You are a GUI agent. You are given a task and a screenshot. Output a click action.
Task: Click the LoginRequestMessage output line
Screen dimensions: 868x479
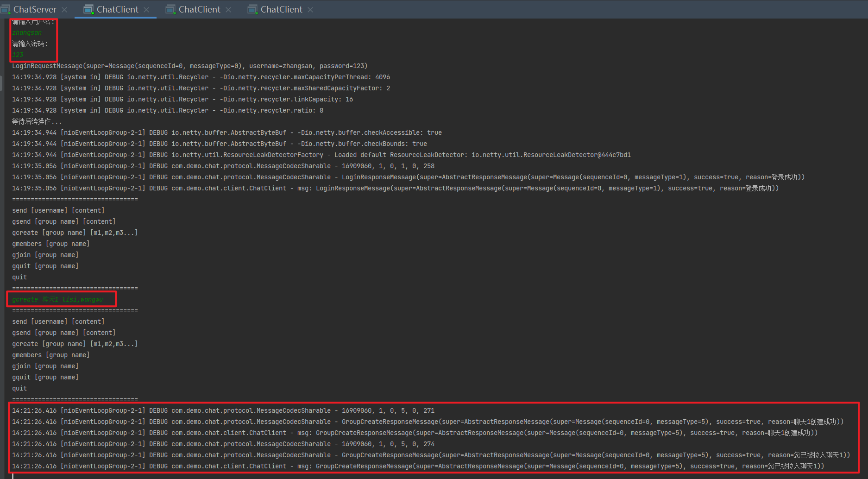[189, 66]
